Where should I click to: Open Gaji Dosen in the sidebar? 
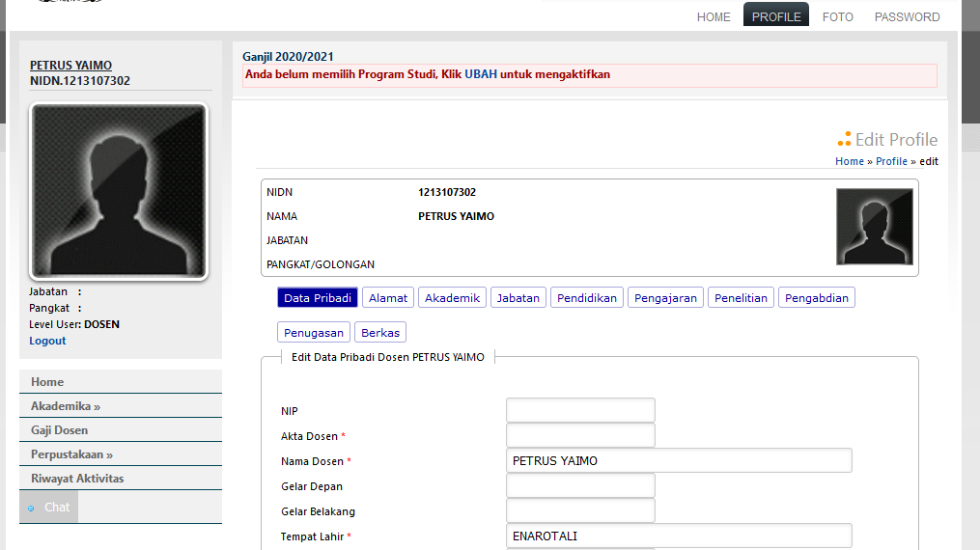coord(59,430)
